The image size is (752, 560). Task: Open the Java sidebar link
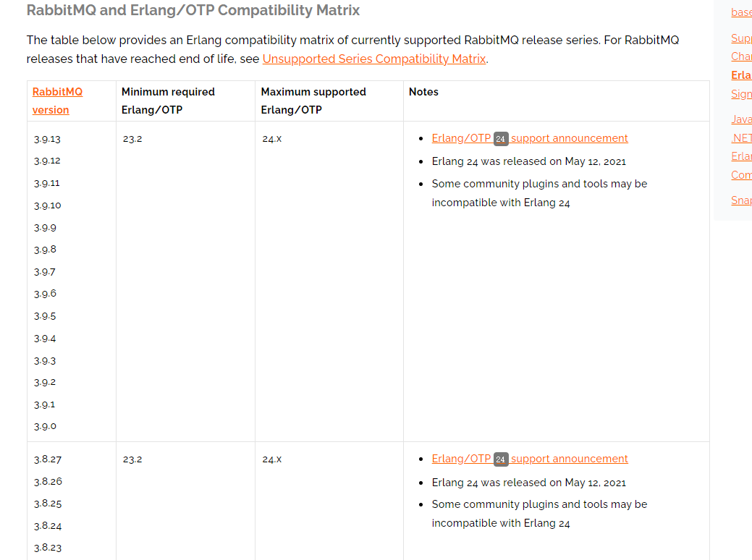(x=741, y=119)
